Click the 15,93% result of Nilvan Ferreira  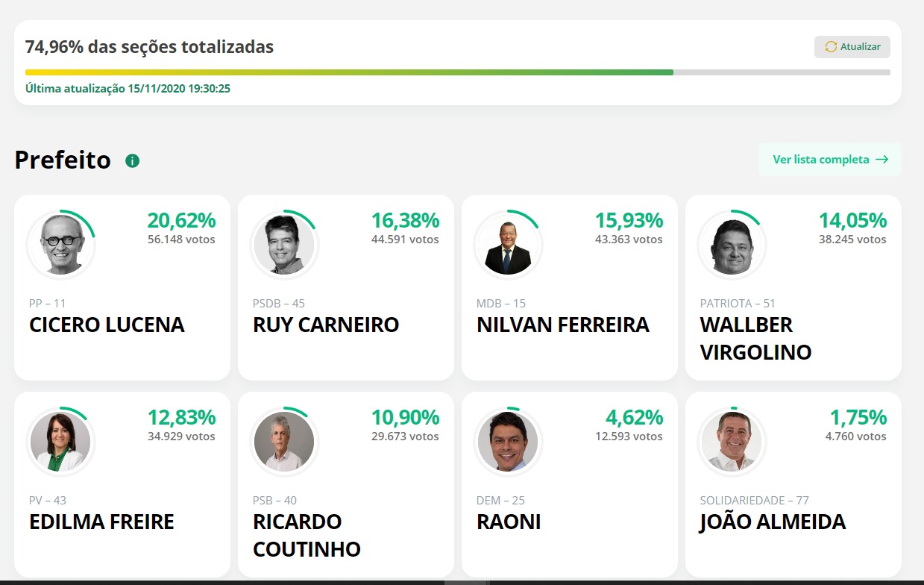pos(629,220)
